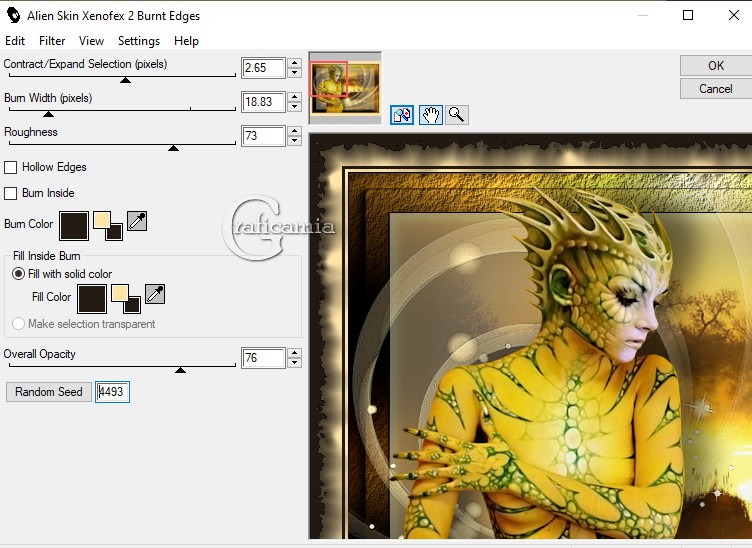
Task: Click the Cancel button
Action: coord(716,89)
